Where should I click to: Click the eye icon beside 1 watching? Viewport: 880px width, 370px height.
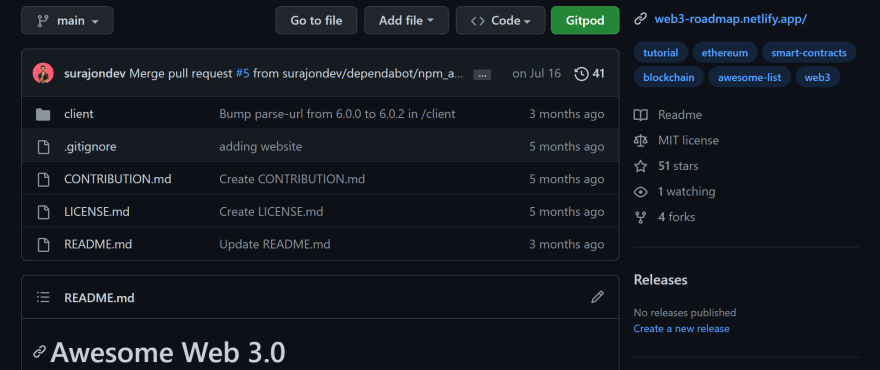(x=640, y=191)
